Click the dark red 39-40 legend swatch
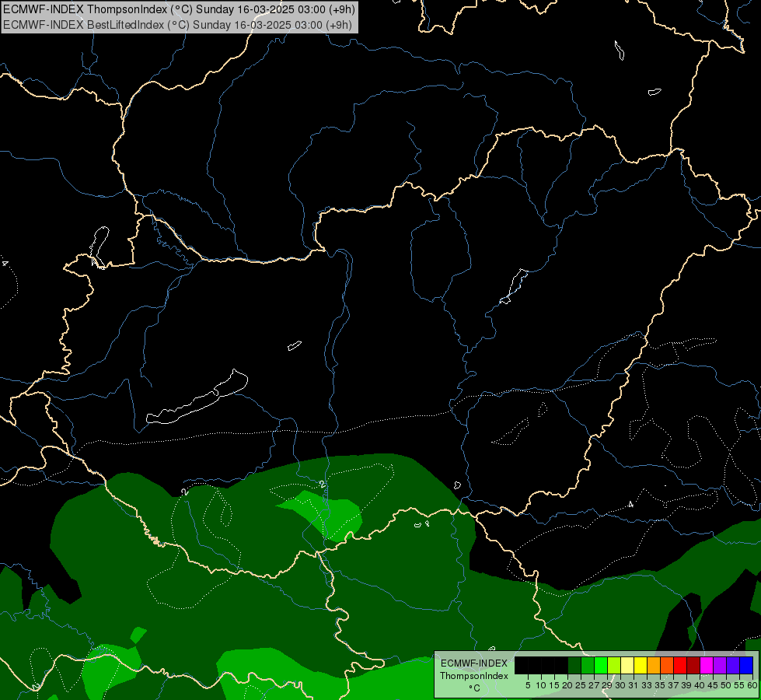The height and width of the screenshot is (700, 761). 693,665
